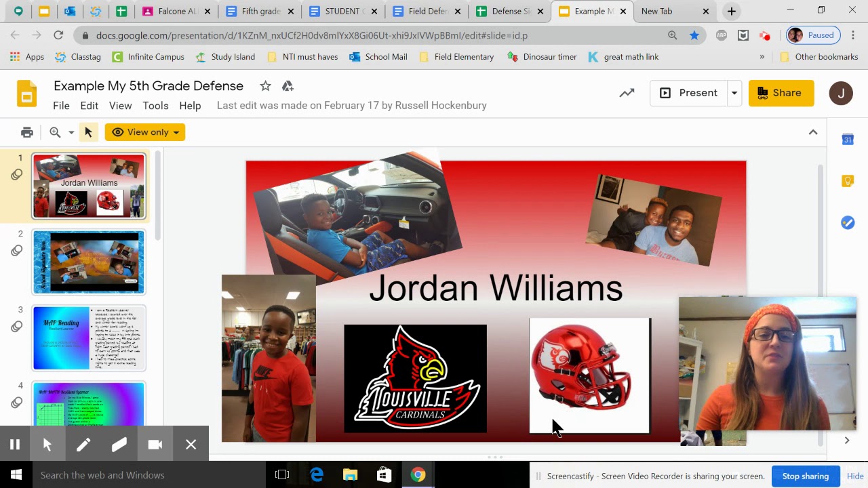Open the zoom level dropdown arrow
Viewport: 868px width, 488px height.
(71, 132)
